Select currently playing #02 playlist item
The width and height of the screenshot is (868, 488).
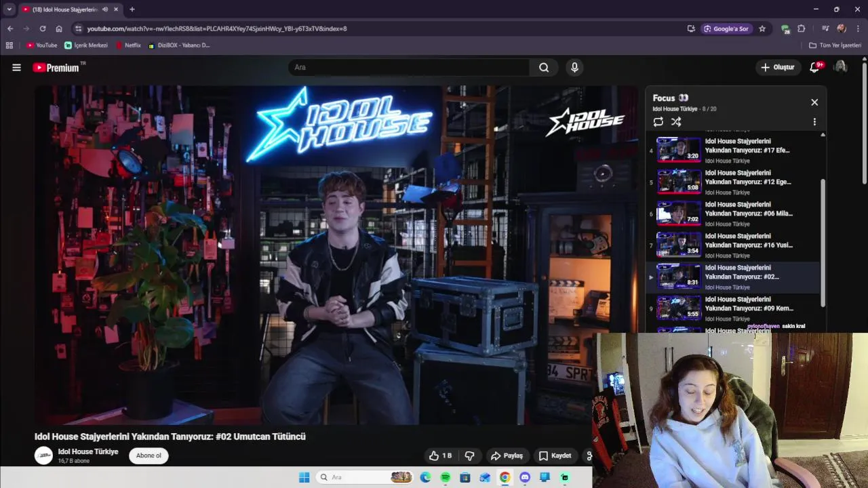point(733,277)
